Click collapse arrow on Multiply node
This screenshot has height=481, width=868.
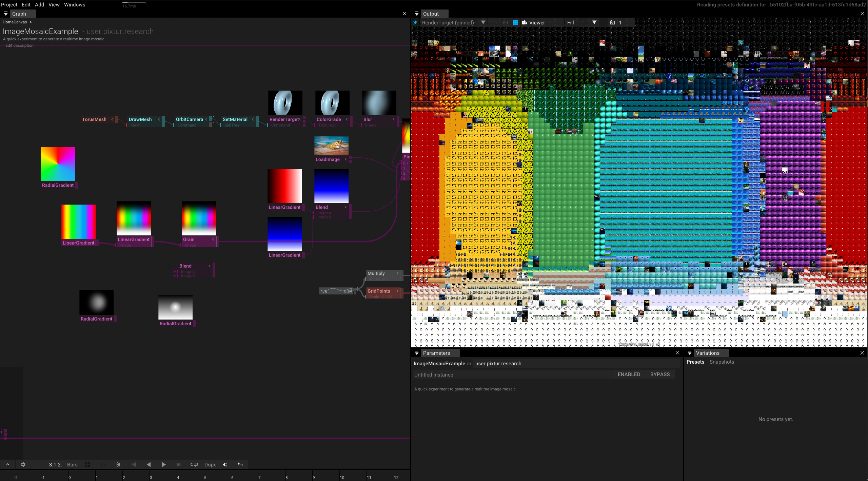pos(397,273)
